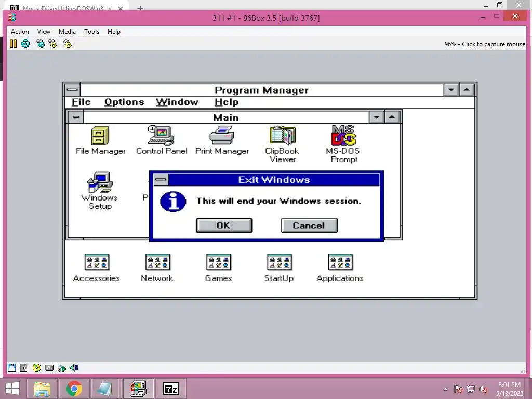Show hidden system tray icons
Screen dimensions: 532x399
click(445, 390)
